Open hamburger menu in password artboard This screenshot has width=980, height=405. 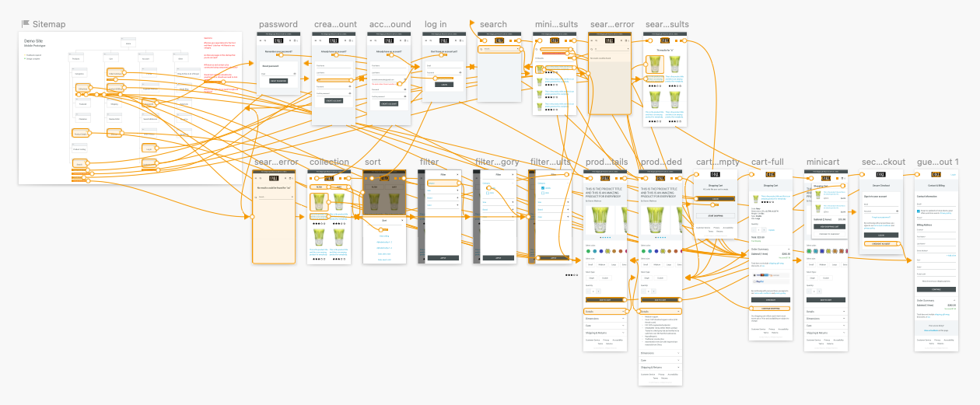point(261,40)
